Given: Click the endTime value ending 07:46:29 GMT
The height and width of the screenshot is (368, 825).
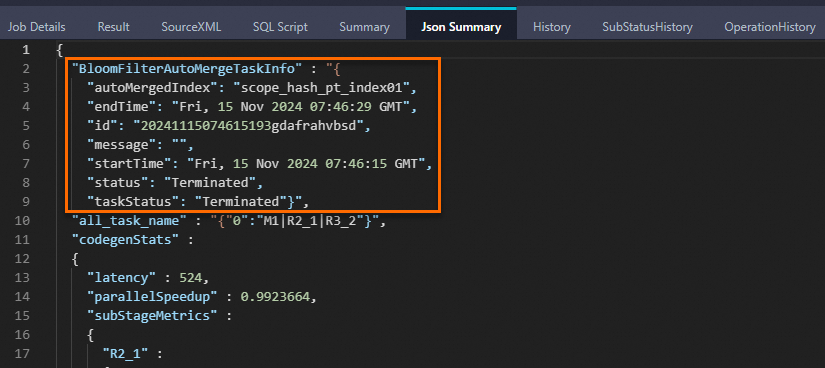Looking at the screenshot, I should point(291,107).
